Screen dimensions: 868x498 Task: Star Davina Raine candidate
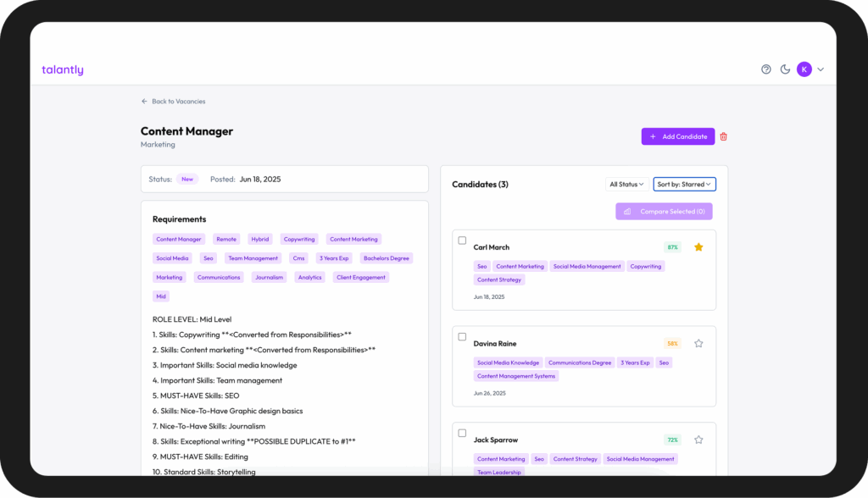(698, 344)
